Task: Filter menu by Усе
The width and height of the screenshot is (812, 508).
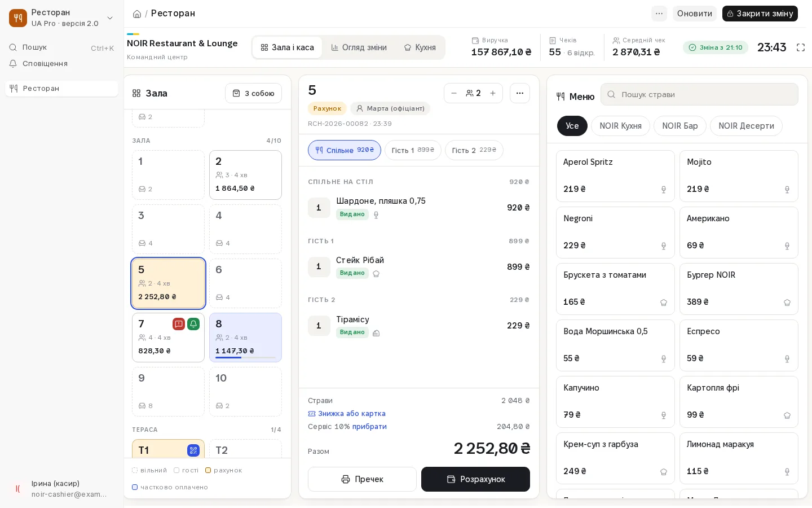Action: pos(572,126)
